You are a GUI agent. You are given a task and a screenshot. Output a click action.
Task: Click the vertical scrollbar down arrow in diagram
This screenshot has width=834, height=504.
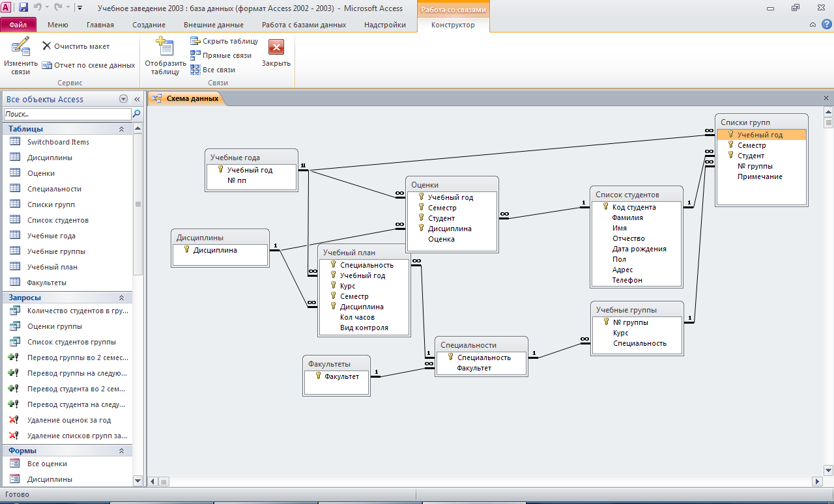tap(828, 470)
